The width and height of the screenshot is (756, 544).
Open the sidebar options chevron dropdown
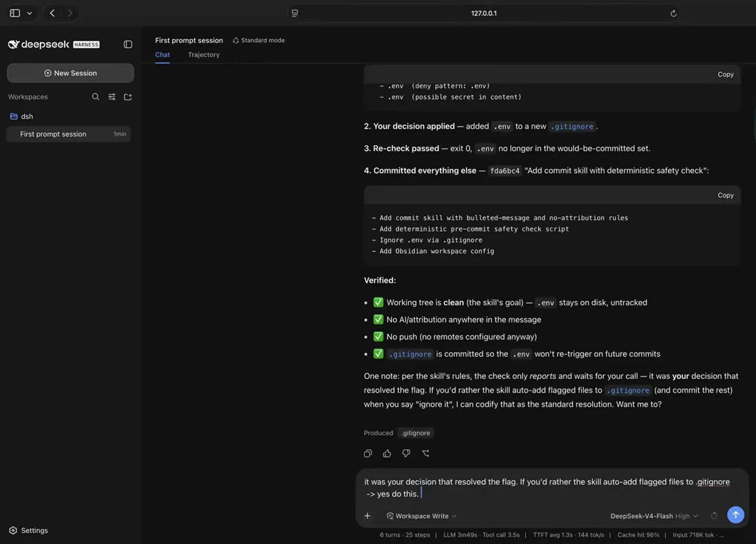coord(29,13)
